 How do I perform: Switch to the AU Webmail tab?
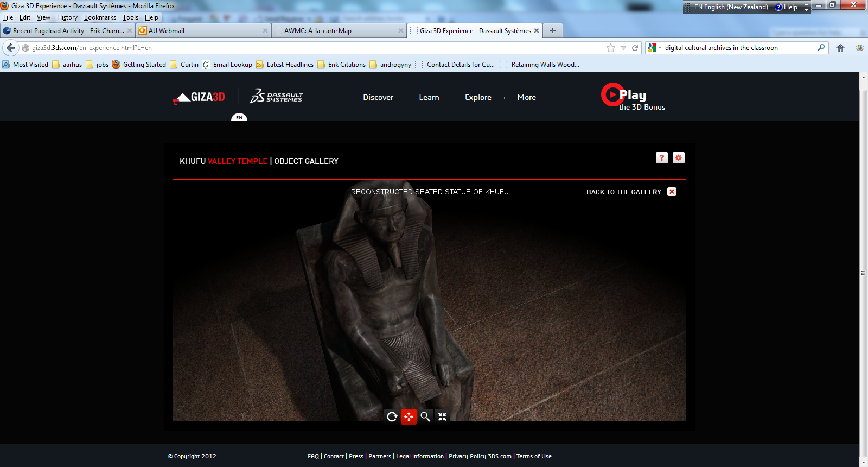(203, 31)
